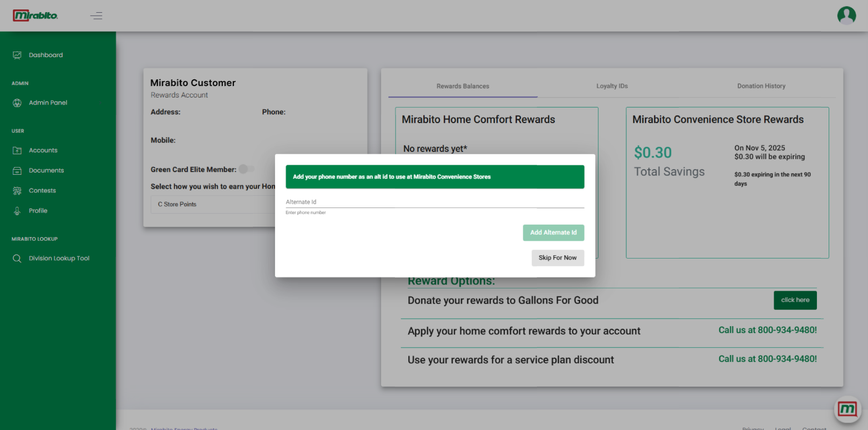Open the Mirabito chat widget icon
868x430 pixels.
pos(847,409)
